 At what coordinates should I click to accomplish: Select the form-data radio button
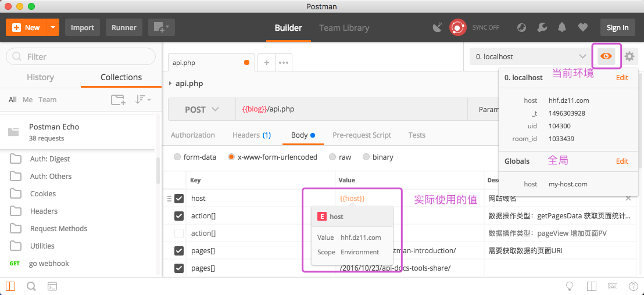[177, 157]
